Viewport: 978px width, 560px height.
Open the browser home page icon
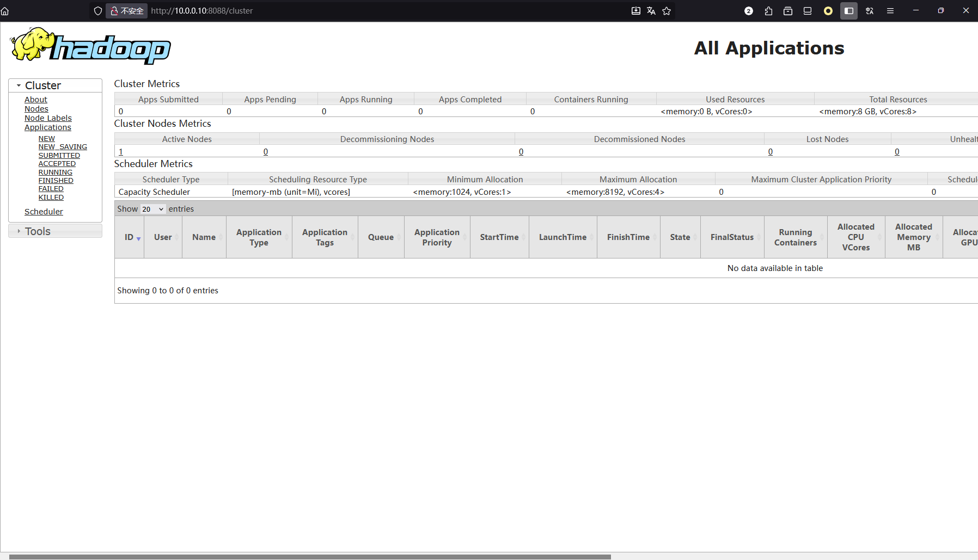point(5,10)
